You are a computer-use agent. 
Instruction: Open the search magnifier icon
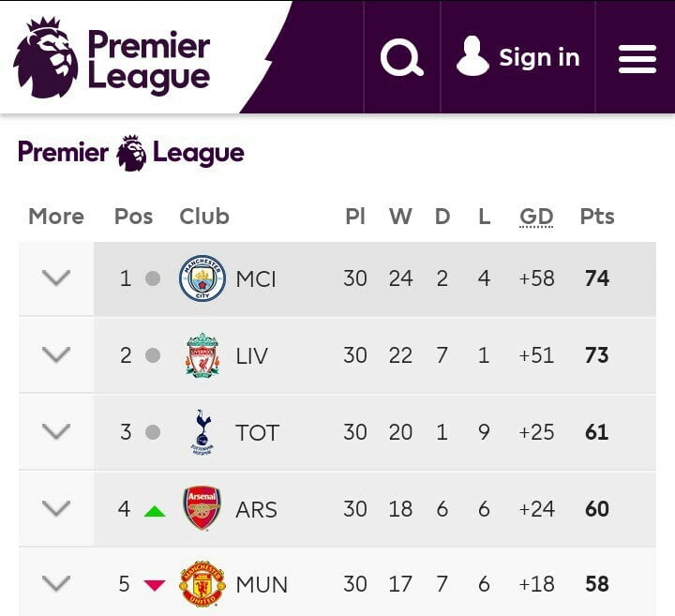pyautogui.click(x=401, y=58)
